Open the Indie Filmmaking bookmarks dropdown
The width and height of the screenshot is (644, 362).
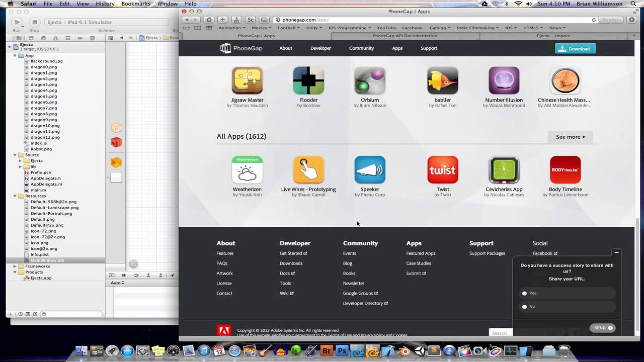coord(477,28)
